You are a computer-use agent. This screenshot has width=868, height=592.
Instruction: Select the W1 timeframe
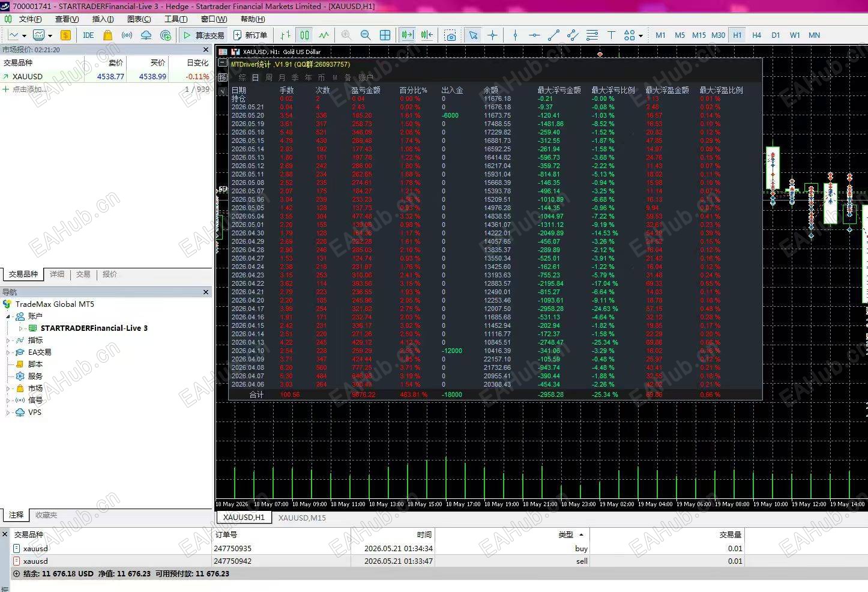pyautogui.click(x=795, y=35)
